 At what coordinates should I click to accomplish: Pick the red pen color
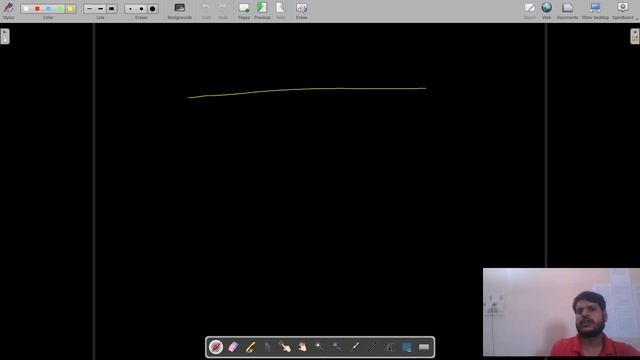pos(37,9)
